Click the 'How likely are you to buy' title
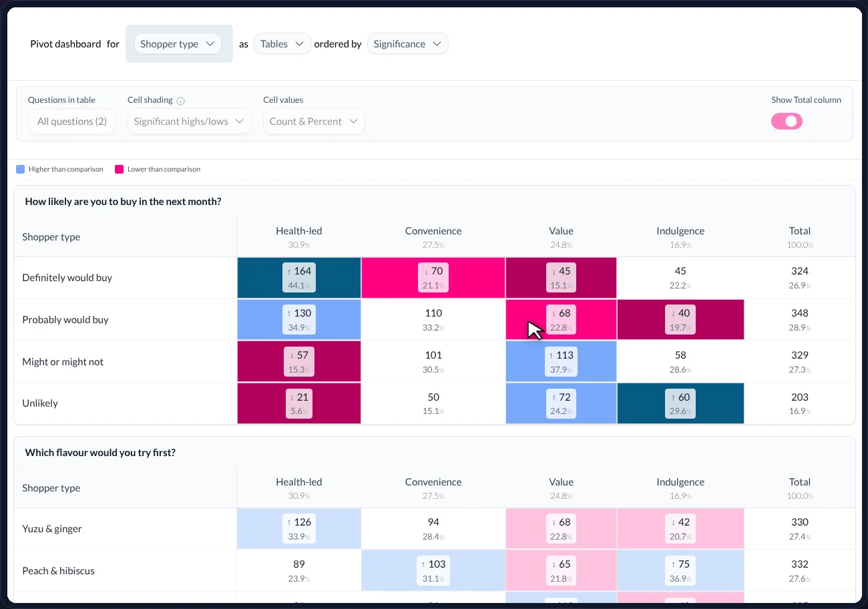Image resolution: width=868 pixels, height=609 pixels. [123, 202]
